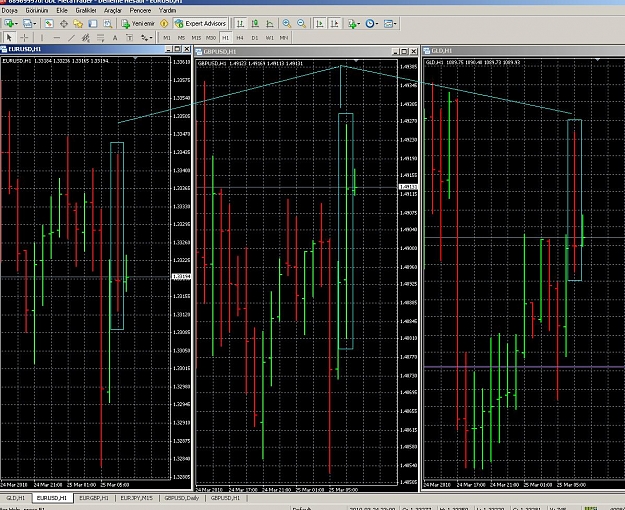
Task: Select the Trendline drawing tool
Action: click(x=71, y=38)
